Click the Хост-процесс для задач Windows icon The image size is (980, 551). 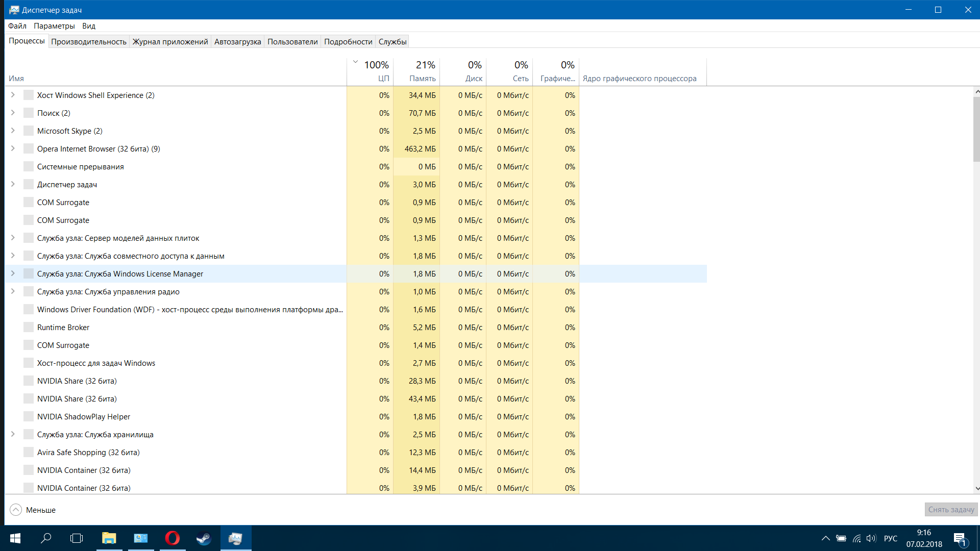tap(29, 363)
